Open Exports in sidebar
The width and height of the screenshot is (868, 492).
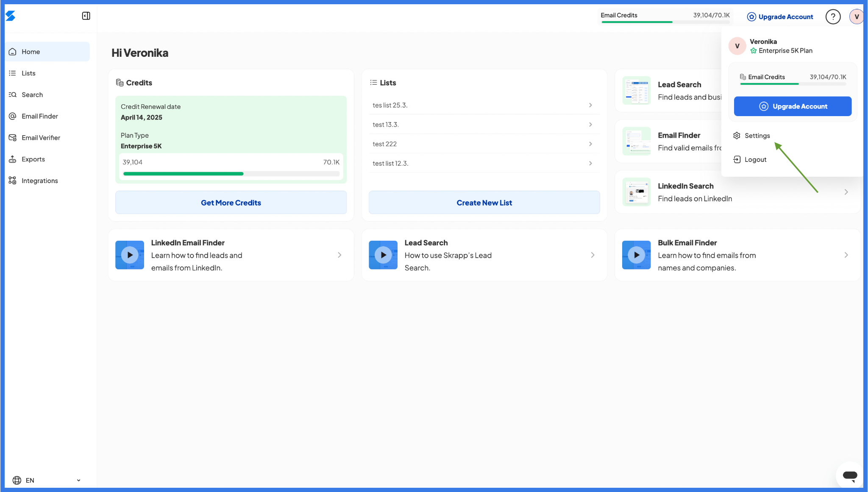[47, 159]
